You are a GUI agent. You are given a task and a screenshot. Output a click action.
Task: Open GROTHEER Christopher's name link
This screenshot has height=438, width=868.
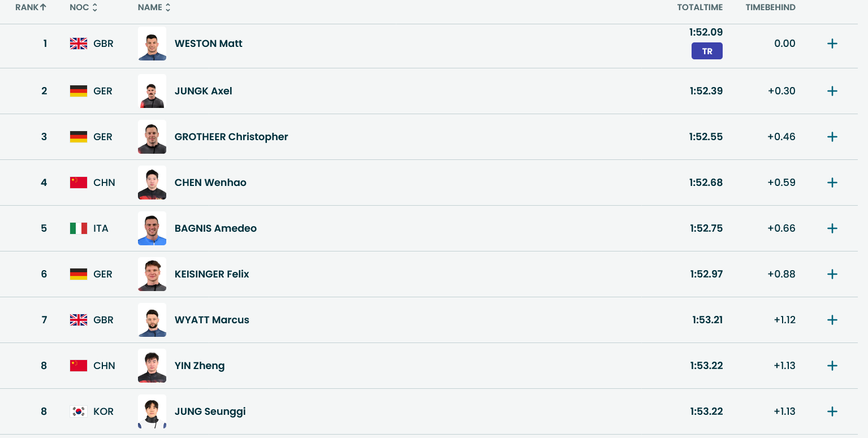tap(231, 137)
